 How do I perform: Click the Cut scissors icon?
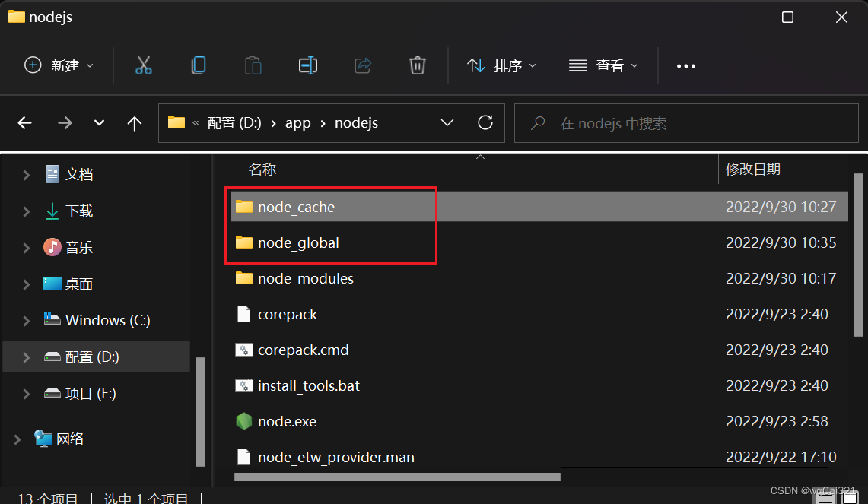coord(143,65)
